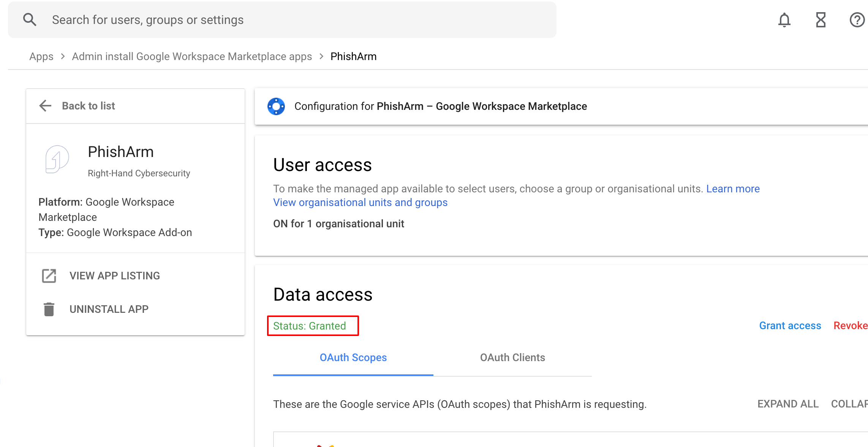The height and width of the screenshot is (447, 868).
Task: Open the help question mark icon
Action: coord(857,20)
